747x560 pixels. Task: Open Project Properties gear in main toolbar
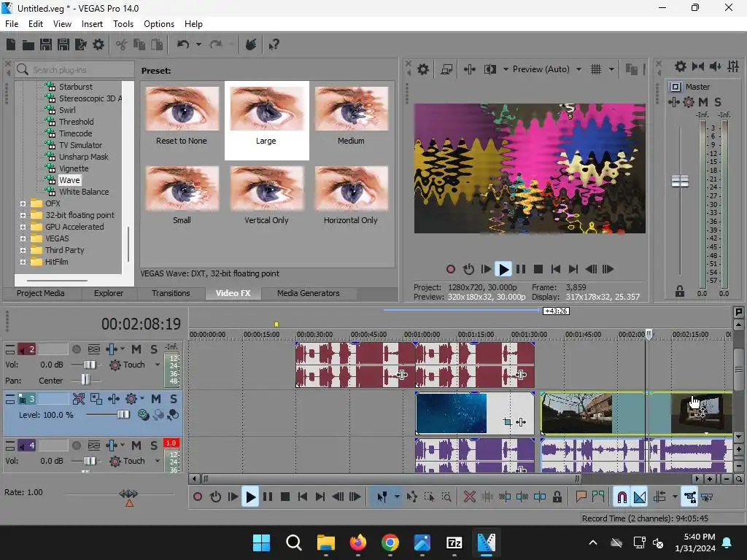pyautogui.click(x=98, y=44)
